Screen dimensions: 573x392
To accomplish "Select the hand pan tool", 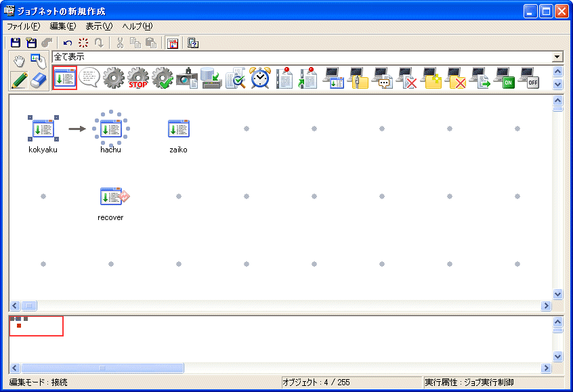I will point(19,61).
